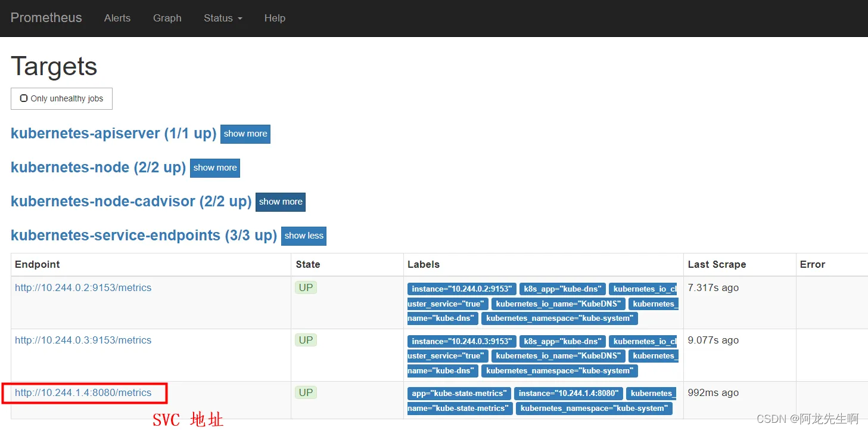Click kubernetes_namespace="kube-system" label in kube-state-metrics row

[x=594, y=408]
